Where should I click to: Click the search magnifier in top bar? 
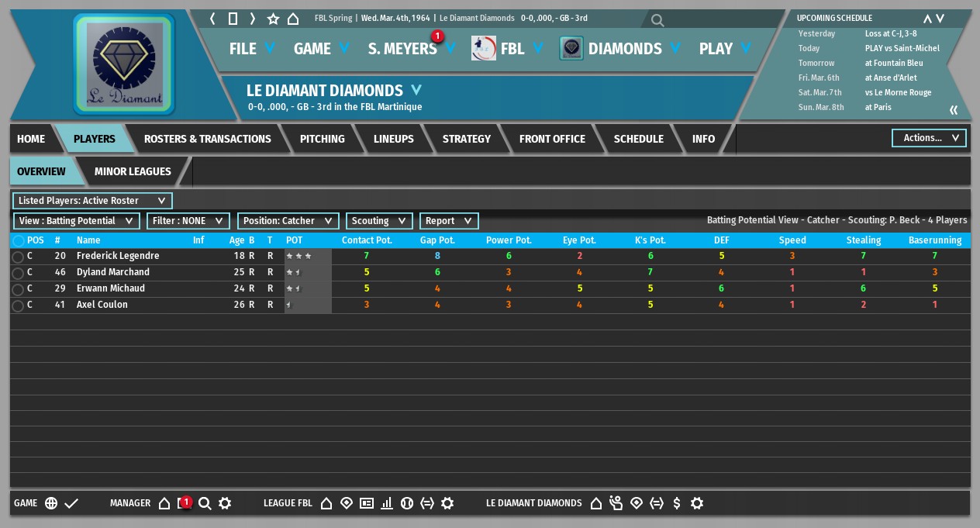pyautogui.click(x=657, y=20)
